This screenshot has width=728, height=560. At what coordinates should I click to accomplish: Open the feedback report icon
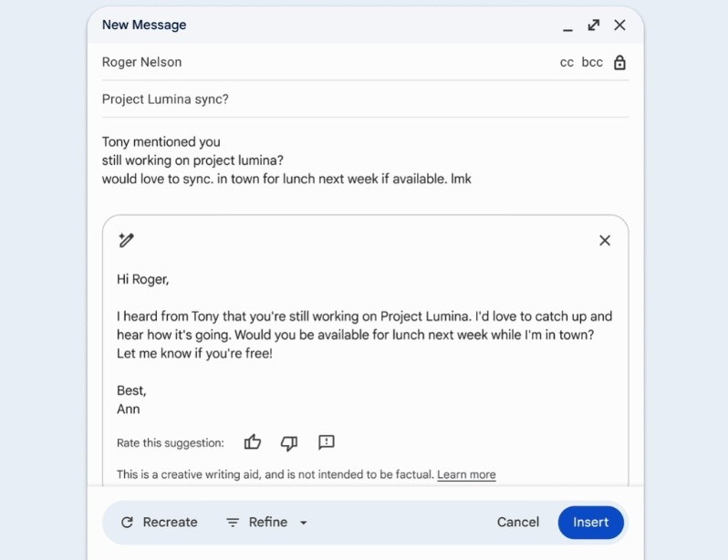327,442
